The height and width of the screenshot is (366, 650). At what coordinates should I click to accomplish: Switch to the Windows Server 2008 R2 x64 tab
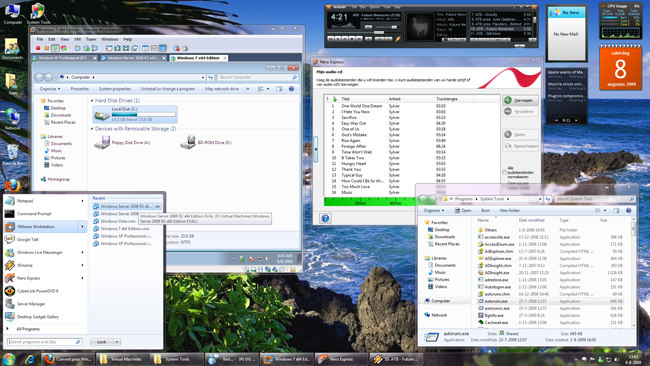tap(133, 58)
